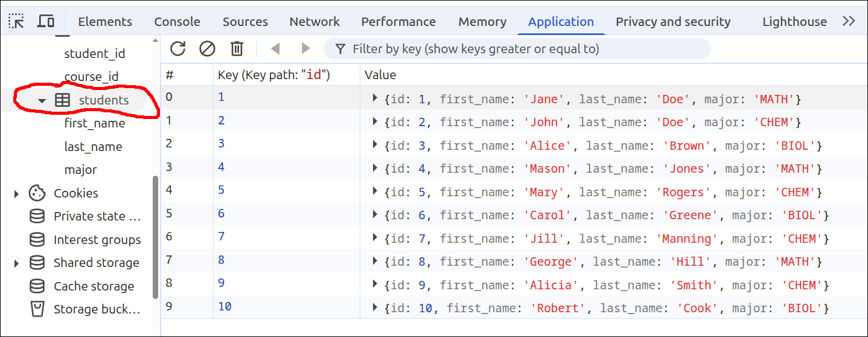
Task: Toggle the device toolbar icon
Action: coord(46,21)
